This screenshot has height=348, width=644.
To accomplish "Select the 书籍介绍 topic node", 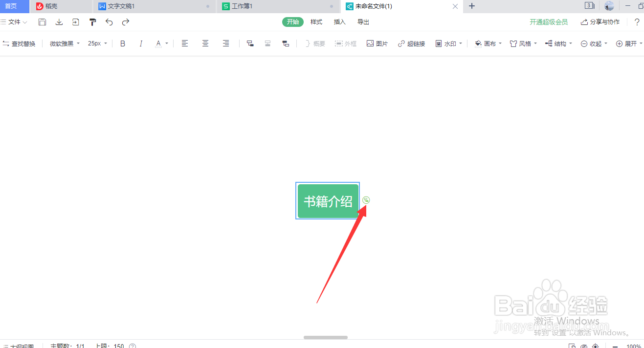I will [327, 200].
